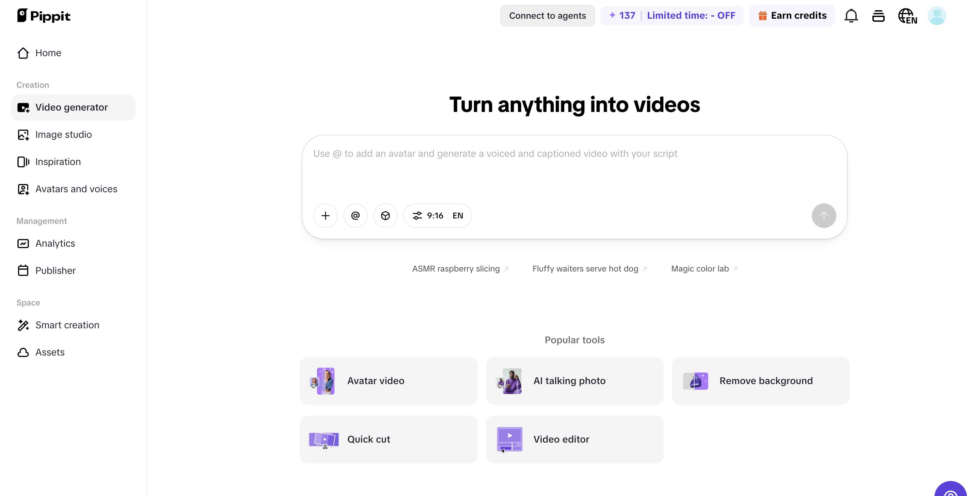Click the Video generator icon
The image size is (980, 496).
[x=23, y=108]
